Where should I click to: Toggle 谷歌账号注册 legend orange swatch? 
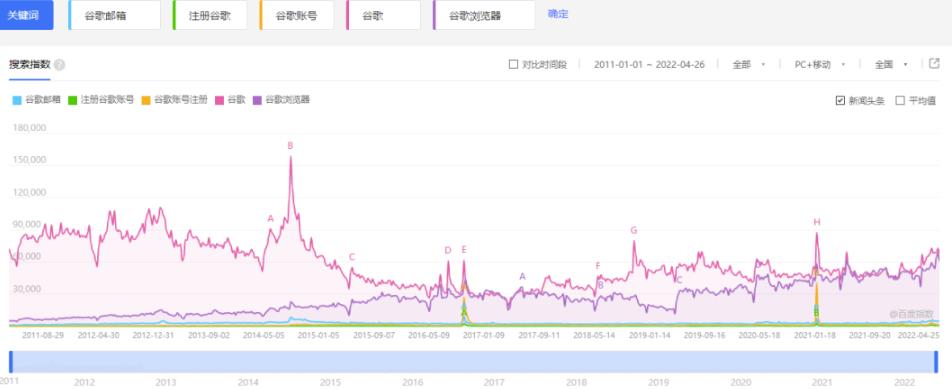coord(146,100)
